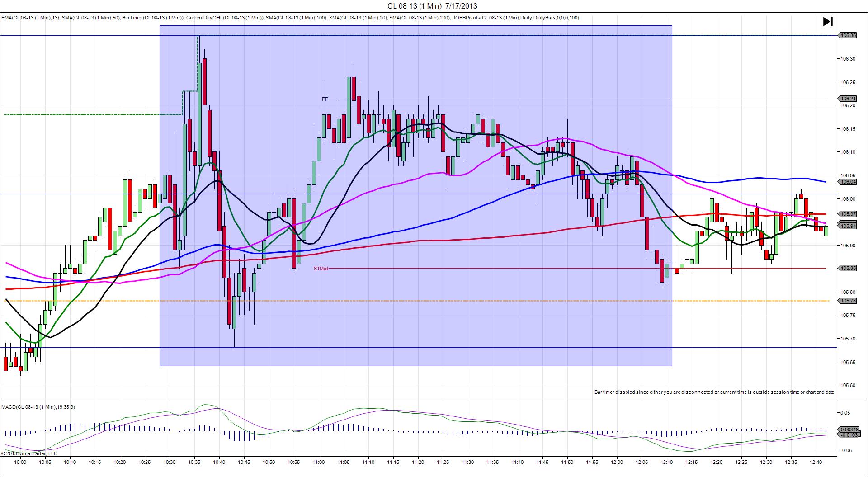
Task: Select the 12:00 time axis marker
Action: pos(617,462)
